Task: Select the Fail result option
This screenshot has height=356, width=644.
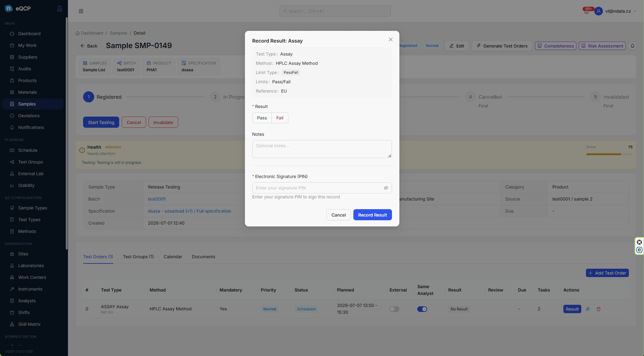Action: click(280, 118)
